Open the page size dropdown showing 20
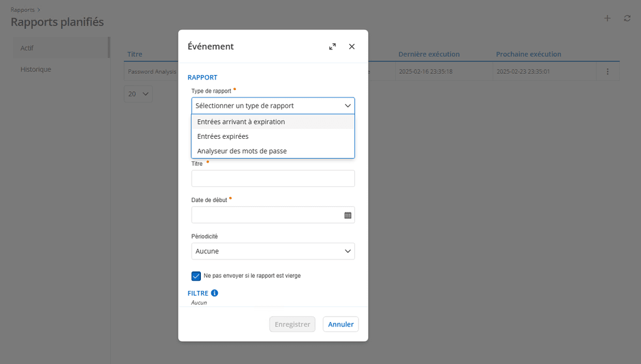The height and width of the screenshot is (364, 641). point(138,94)
